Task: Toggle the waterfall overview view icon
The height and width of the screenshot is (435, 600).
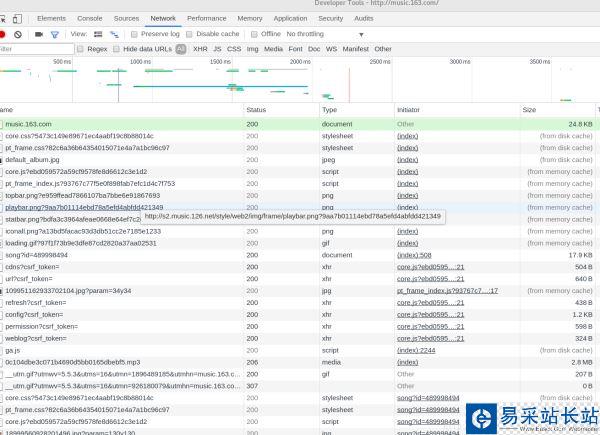Action: pyautogui.click(x=114, y=34)
